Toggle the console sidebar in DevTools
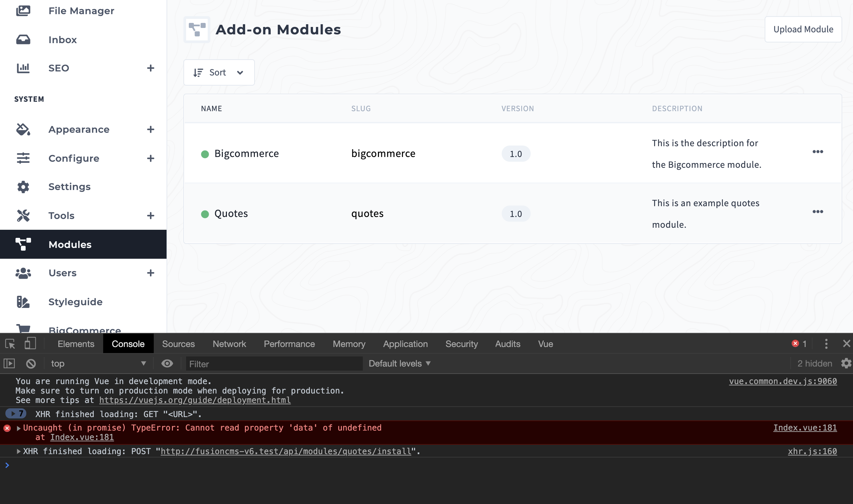853x504 pixels. pyautogui.click(x=9, y=363)
